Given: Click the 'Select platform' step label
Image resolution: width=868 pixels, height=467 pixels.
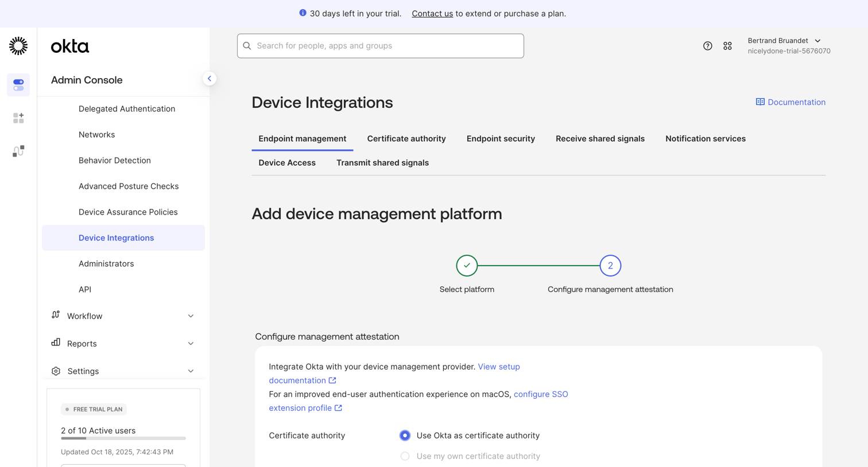Looking at the screenshot, I should (467, 290).
